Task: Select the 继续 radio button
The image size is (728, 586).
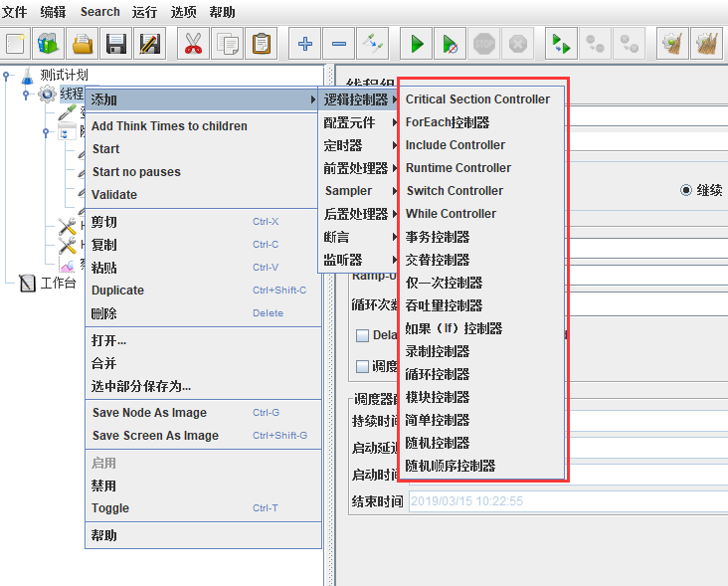Action: pyautogui.click(x=686, y=190)
